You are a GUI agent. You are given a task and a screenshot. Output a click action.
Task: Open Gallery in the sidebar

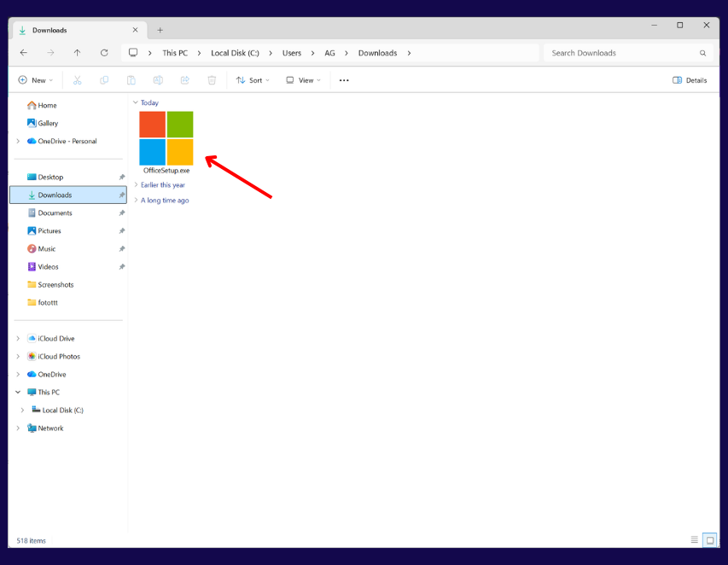43,123
